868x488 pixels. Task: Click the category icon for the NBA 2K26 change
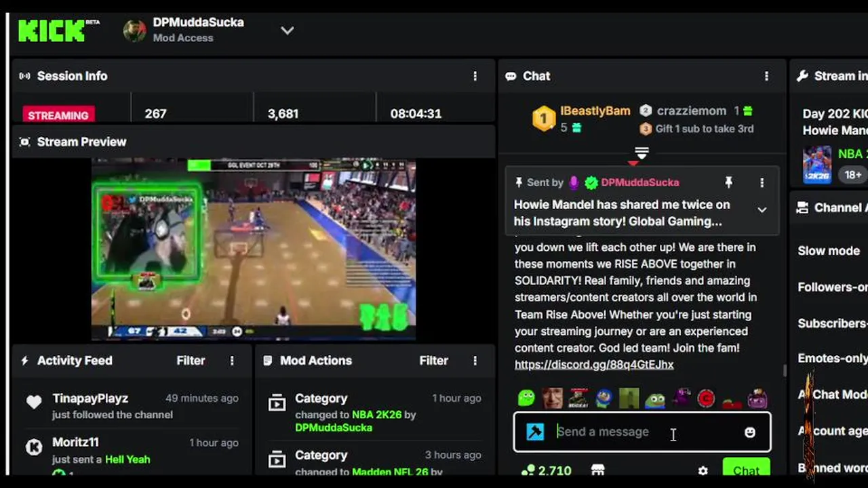coord(277,403)
